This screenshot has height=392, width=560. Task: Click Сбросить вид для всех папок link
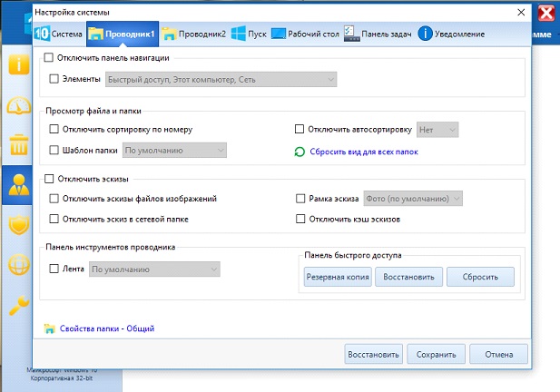click(364, 152)
